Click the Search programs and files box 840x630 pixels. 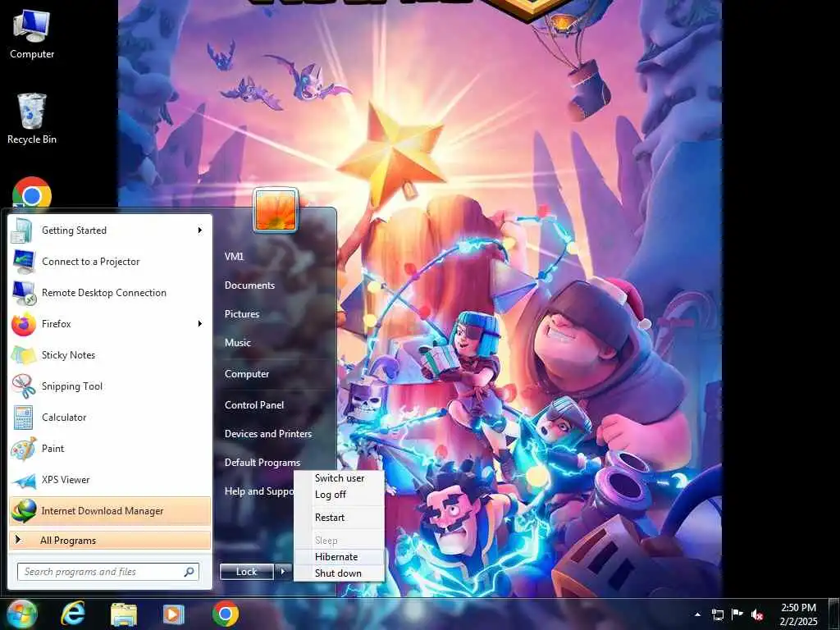107,572
